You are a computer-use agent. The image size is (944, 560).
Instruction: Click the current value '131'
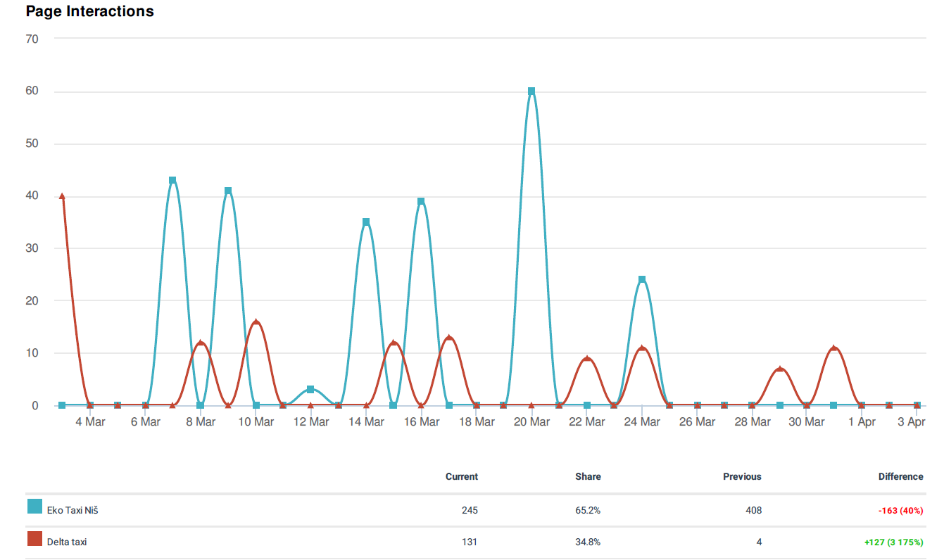470,542
